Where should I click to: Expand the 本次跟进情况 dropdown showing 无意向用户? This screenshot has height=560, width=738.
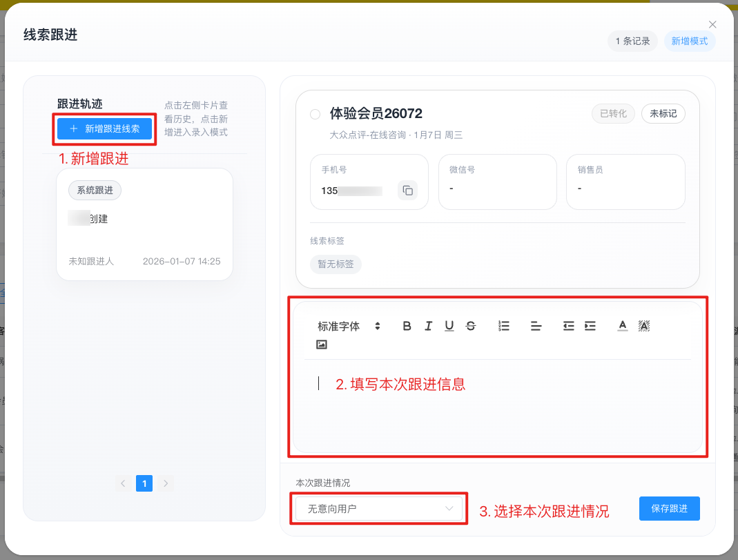tap(379, 509)
